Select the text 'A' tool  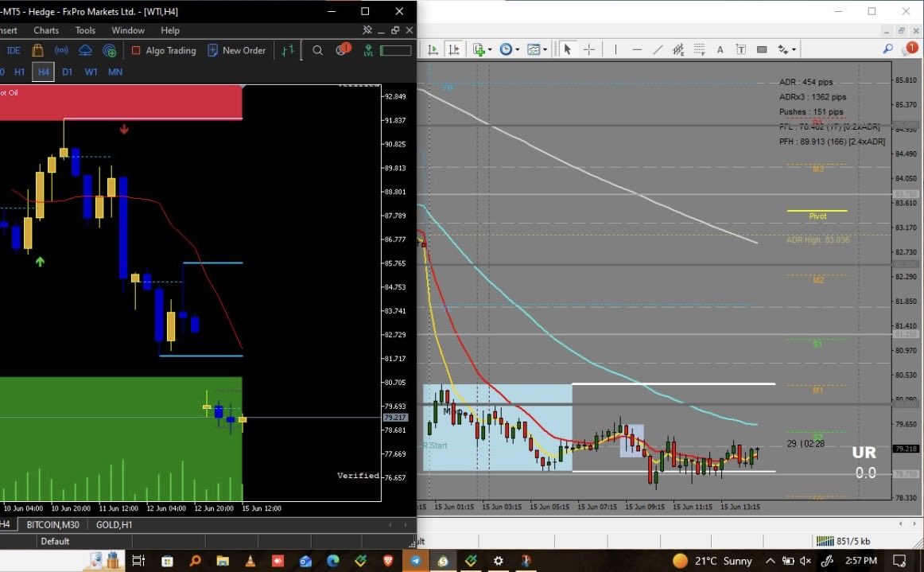720,49
